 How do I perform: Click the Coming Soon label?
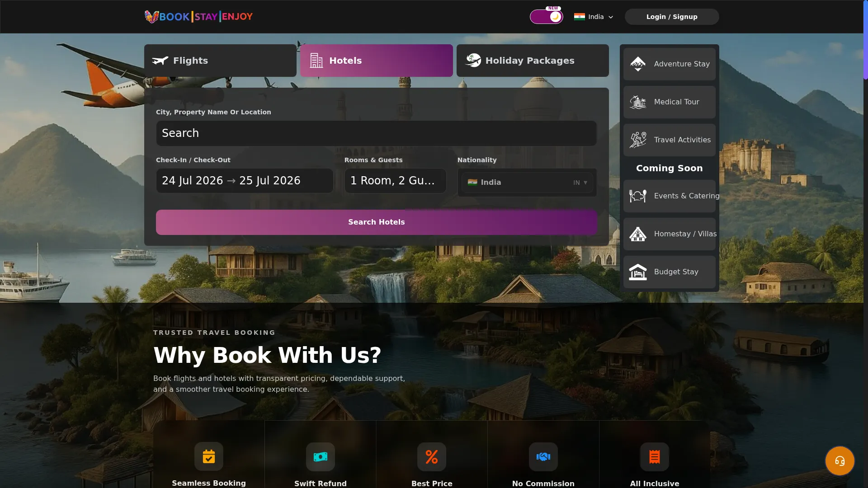(670, 168)
